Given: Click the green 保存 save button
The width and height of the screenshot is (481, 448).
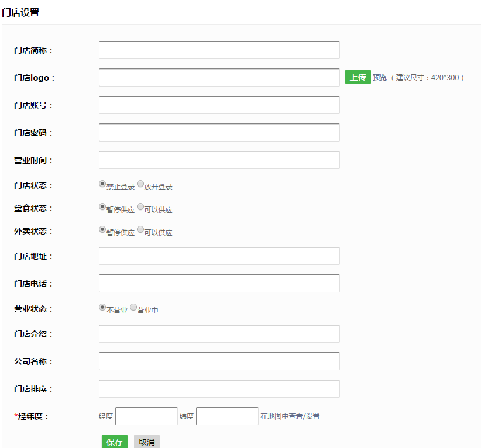Looking at the screenshot, I should tap(114, 442).
